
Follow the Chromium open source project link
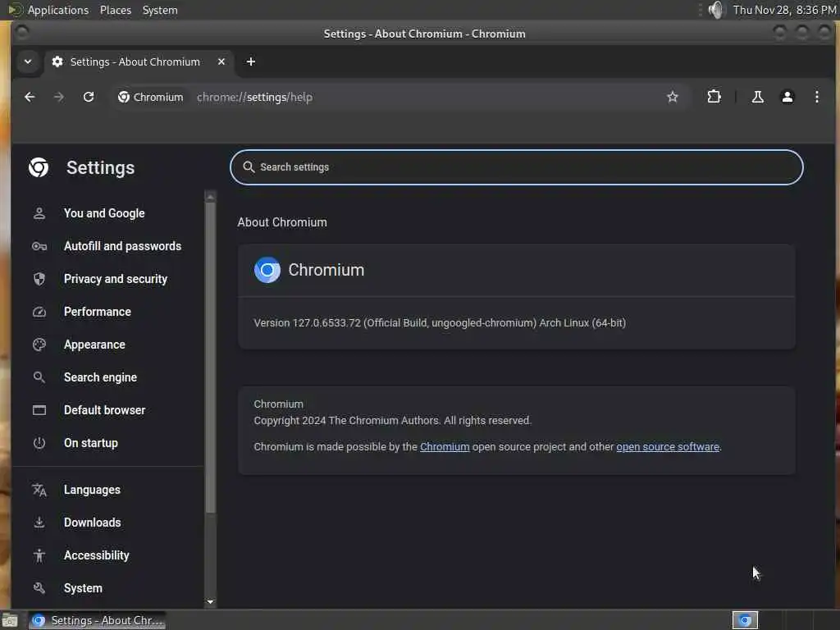click(445, 447)
